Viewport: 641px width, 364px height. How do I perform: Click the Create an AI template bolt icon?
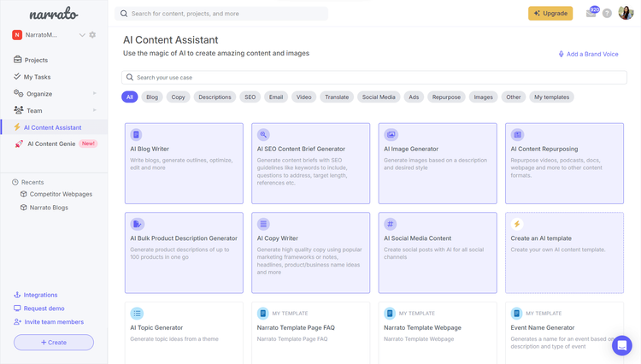517,224
